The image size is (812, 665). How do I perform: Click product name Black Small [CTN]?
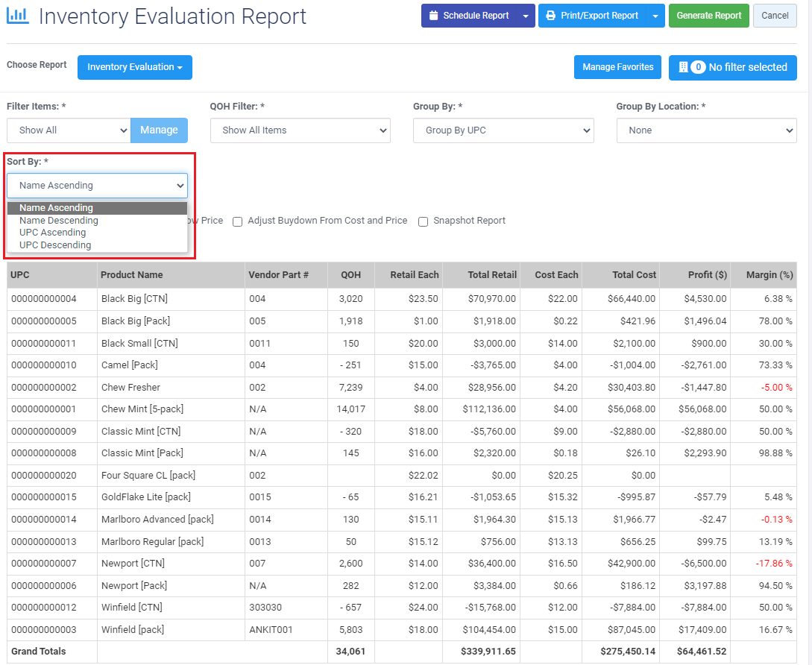[140, 344]
